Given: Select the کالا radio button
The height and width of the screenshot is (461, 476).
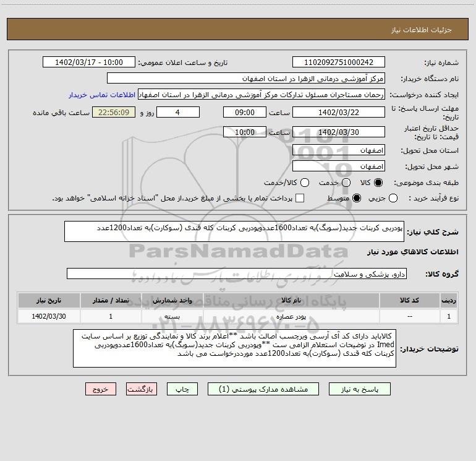Looking at the screenshot, I should click(378, 183).
